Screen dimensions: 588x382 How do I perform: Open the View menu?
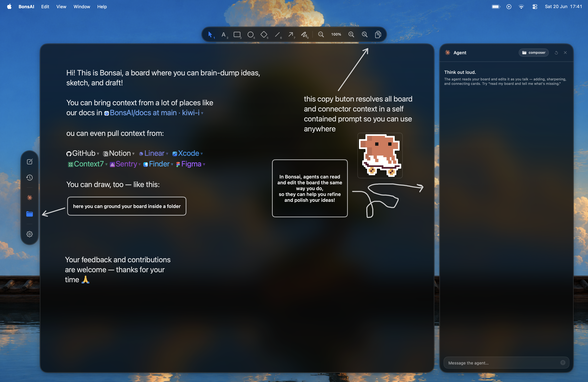(x=61, y=7)
